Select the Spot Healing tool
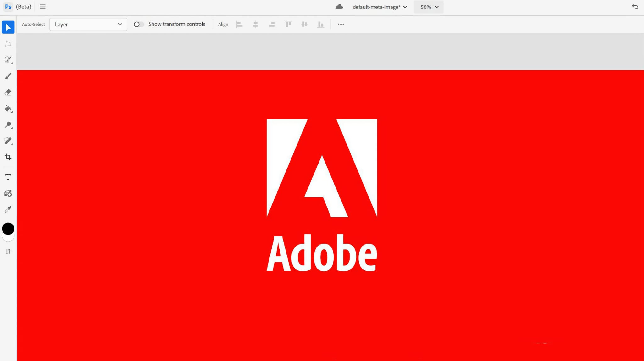 8,141
